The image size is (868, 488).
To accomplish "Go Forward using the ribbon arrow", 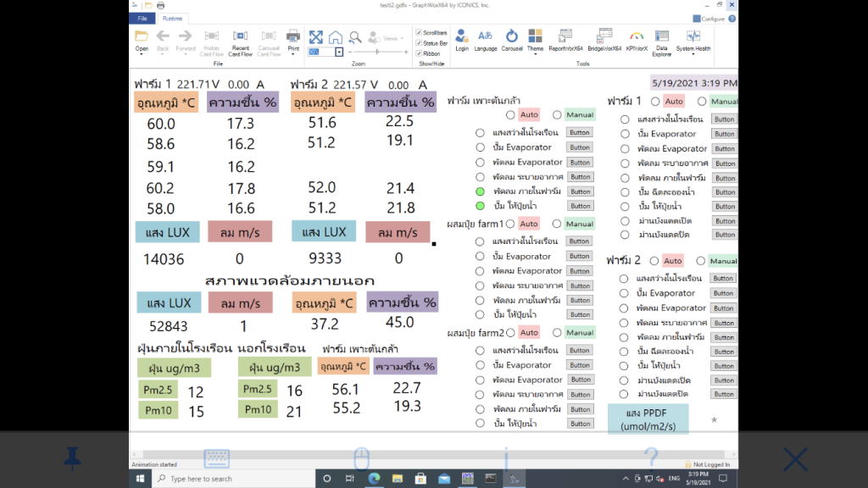I will [x=186, y=36].
